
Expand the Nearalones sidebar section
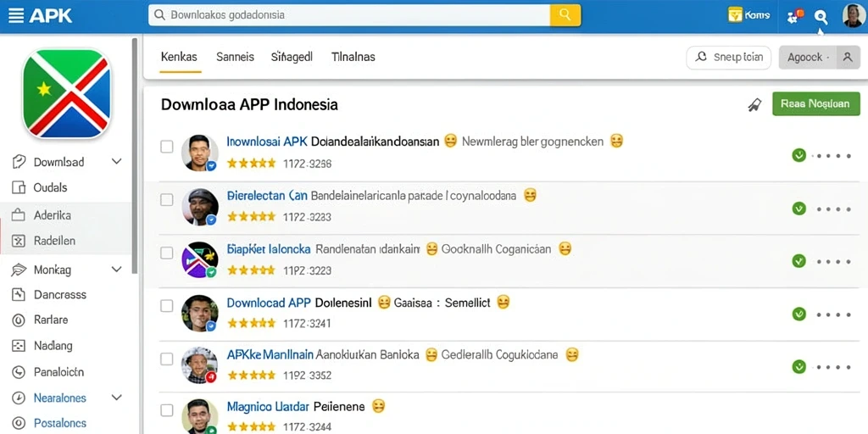point(116,398)
